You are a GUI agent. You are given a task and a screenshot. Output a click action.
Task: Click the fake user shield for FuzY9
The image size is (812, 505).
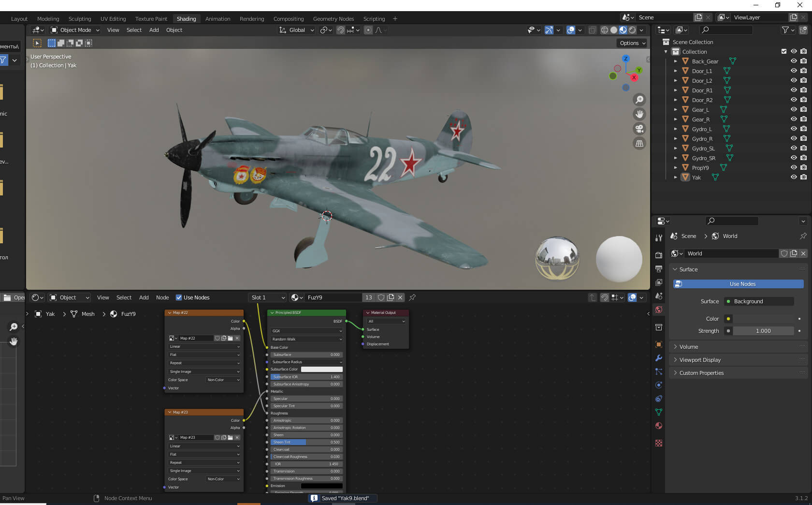pos(381,297)
